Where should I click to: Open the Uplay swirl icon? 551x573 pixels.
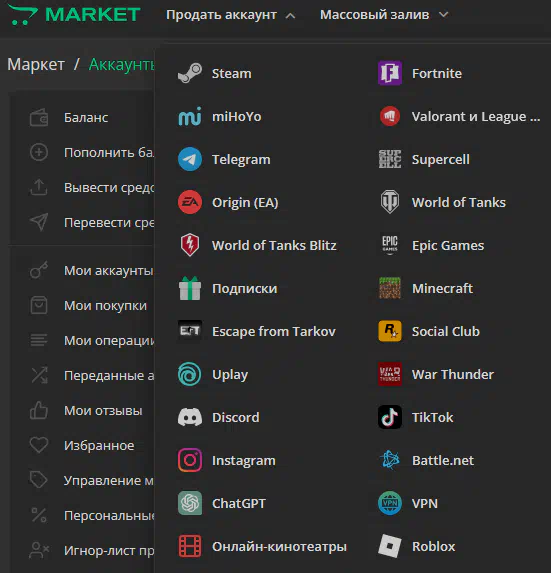(x=190, y=374)
